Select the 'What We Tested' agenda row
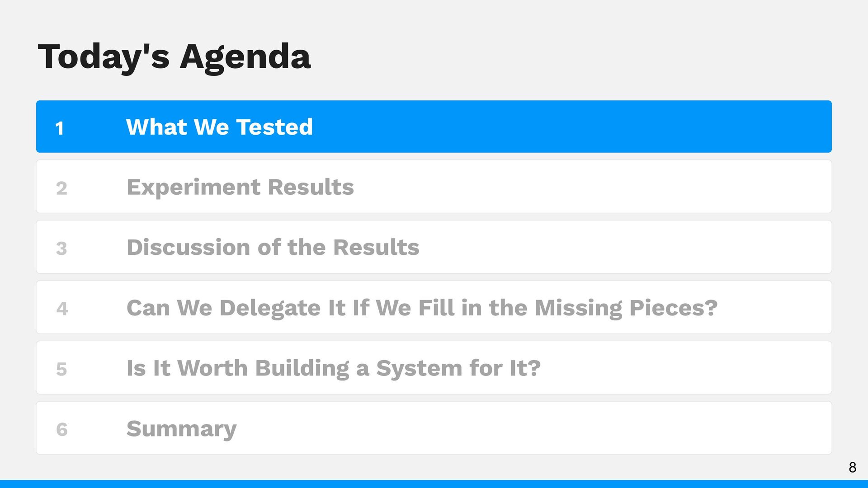Image resolution: width=868 pixels, height=488 pixels. 434,127
